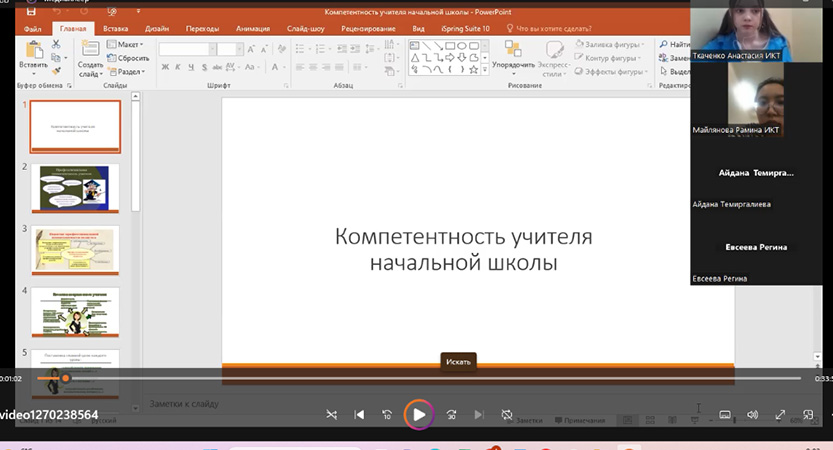Toggle shuffle in the video player
This screenshot has height=450, width=833.
pos(331,415)
